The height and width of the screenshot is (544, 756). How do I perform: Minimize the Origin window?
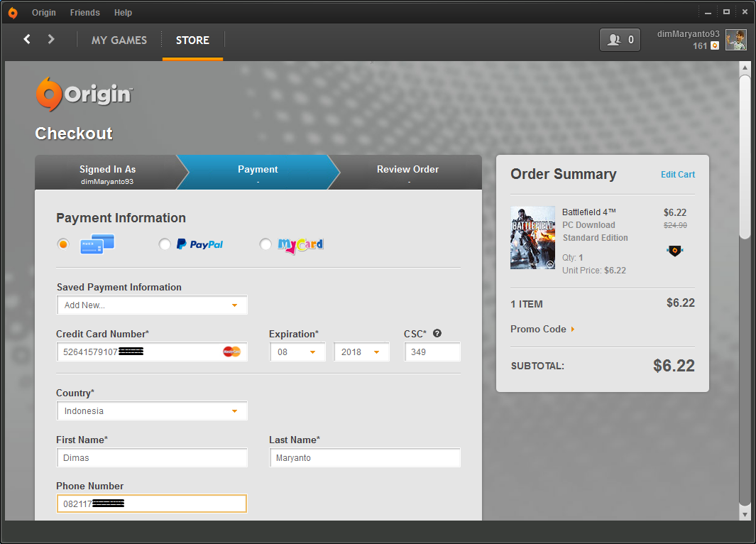click(708, 13)
